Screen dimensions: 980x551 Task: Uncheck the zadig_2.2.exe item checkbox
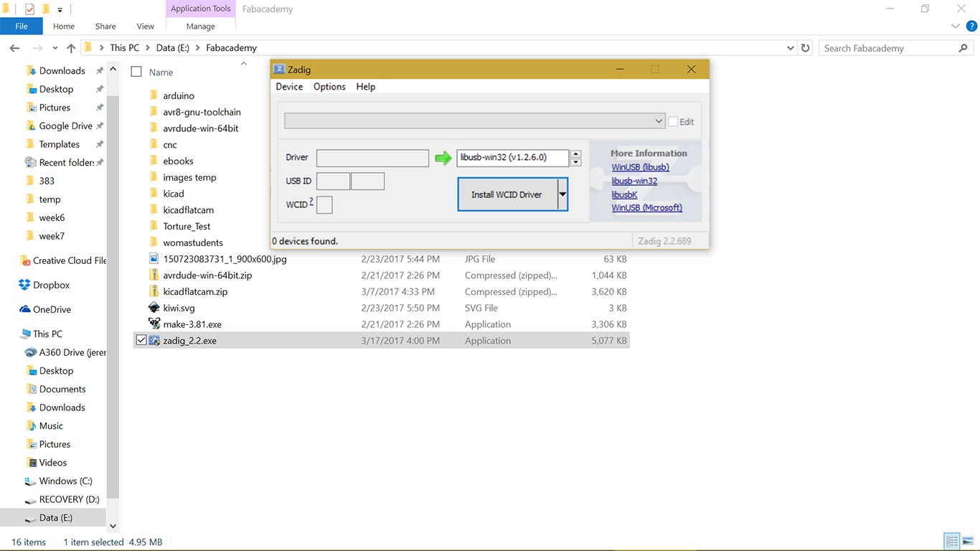pos(141,341)
